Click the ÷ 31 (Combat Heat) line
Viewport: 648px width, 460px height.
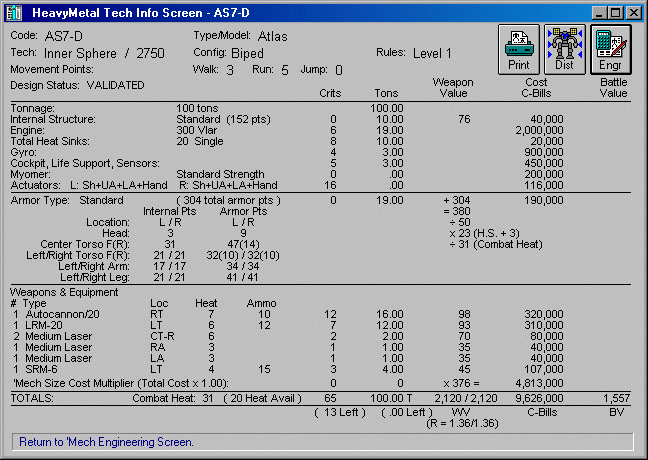pyautogui.click(x=496, y=244)
